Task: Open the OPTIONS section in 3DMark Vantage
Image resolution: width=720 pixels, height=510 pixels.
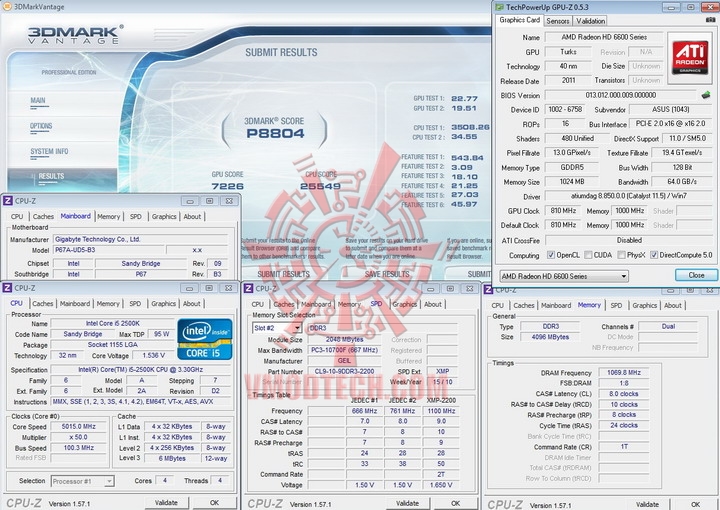Action: [41, 126]
